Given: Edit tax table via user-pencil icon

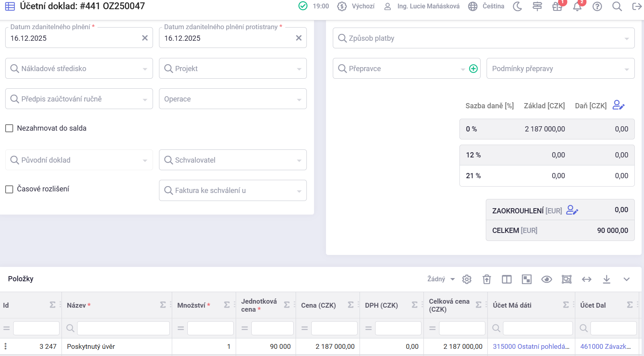Looking at the screenshot, I should [x=618, y=105].
